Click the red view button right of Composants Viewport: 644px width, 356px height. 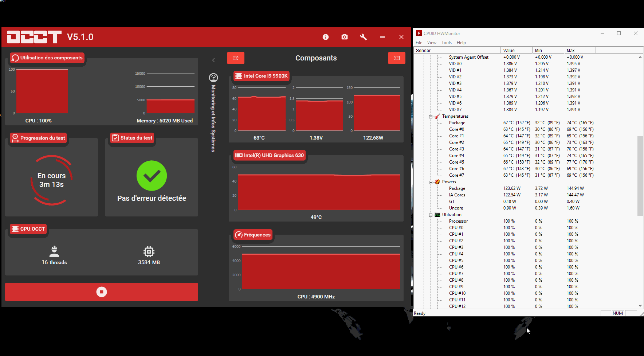pyautogui.click(x=397, y=58)
